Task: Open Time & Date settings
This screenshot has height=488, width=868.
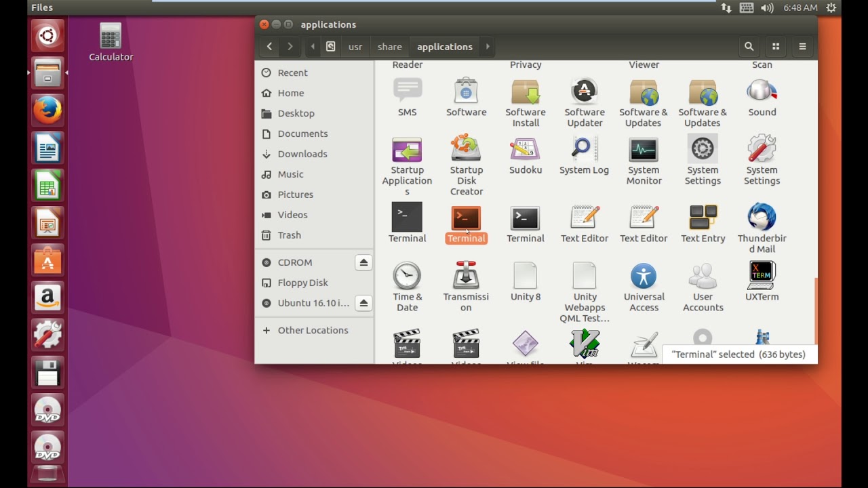Action: [x=407, y=277]
